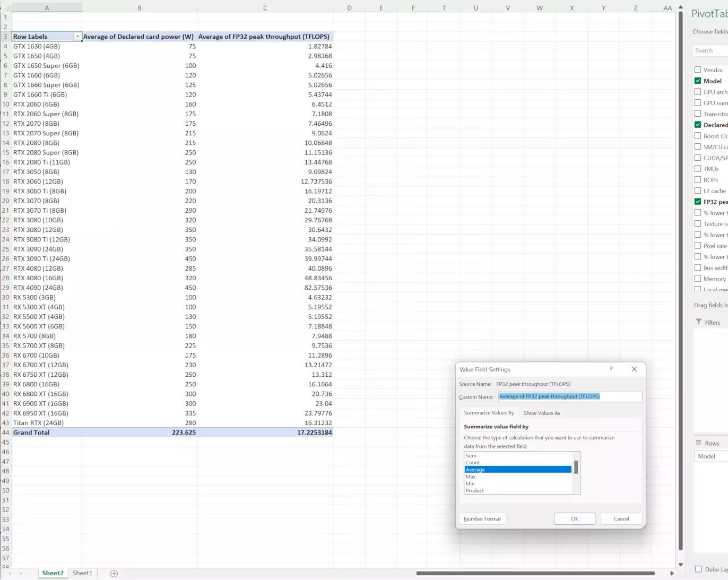Switch to Sheet1 tab
The image size is (728, 580).
click(82, 573)
